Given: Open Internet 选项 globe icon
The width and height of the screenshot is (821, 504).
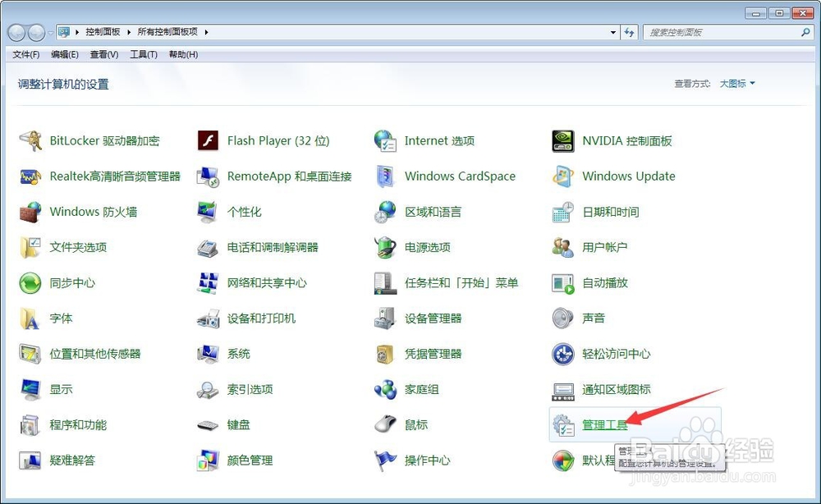Looking at the screenshot, I should [x=385, y=141].
